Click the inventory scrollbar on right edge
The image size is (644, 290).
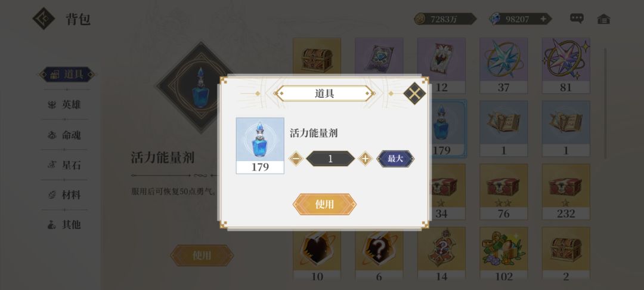pyautogui.click(x=605, y=103)
